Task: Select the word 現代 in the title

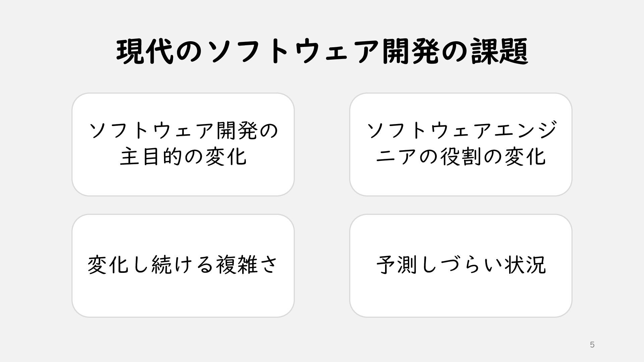Action: click(145, 52)
